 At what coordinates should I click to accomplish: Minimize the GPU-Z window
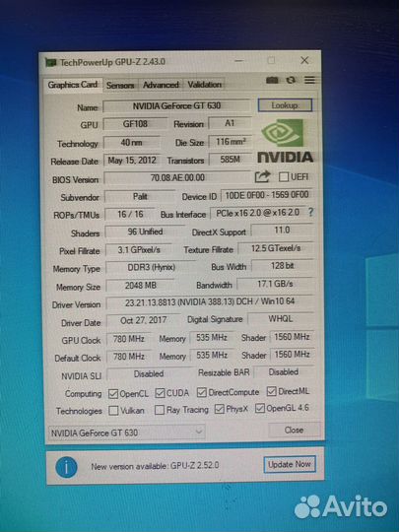point(238,61)
